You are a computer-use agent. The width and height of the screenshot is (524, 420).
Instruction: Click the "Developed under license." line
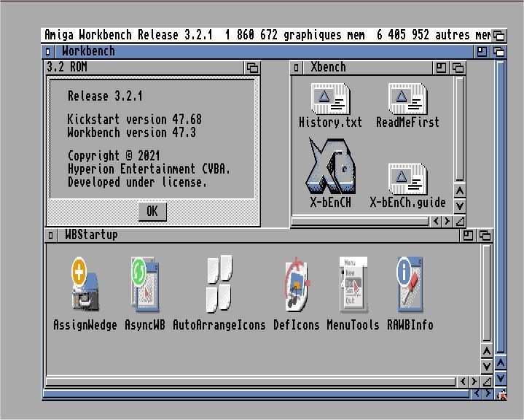point(137,182)
